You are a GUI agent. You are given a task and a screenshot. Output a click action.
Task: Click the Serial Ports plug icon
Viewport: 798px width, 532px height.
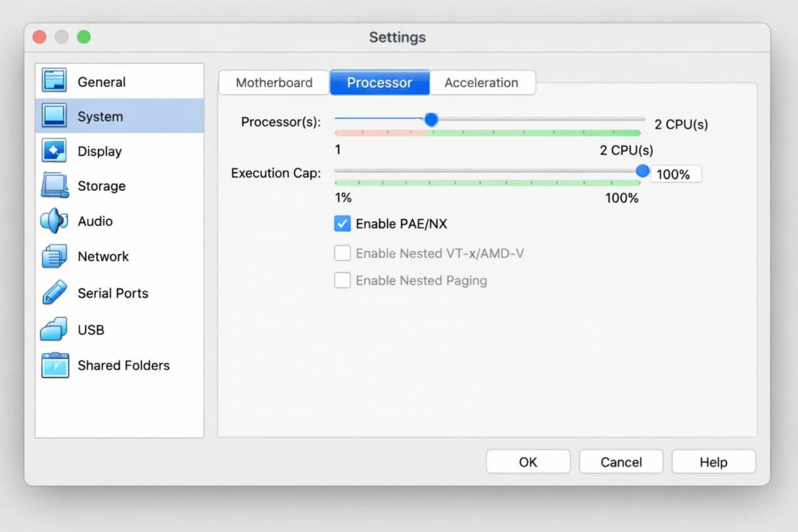click(x=55, y=293)
